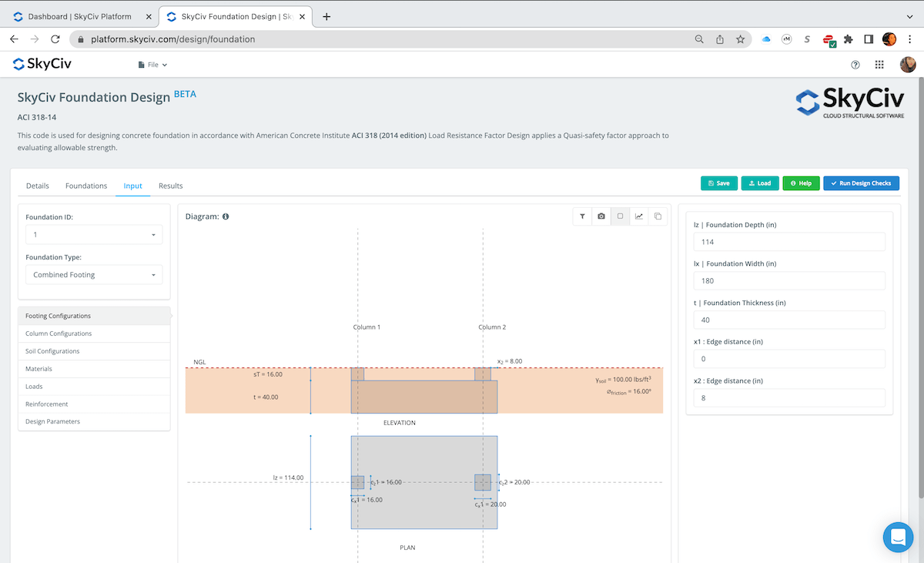Toggle the square outline view button
924x563 pixels.
620,216
